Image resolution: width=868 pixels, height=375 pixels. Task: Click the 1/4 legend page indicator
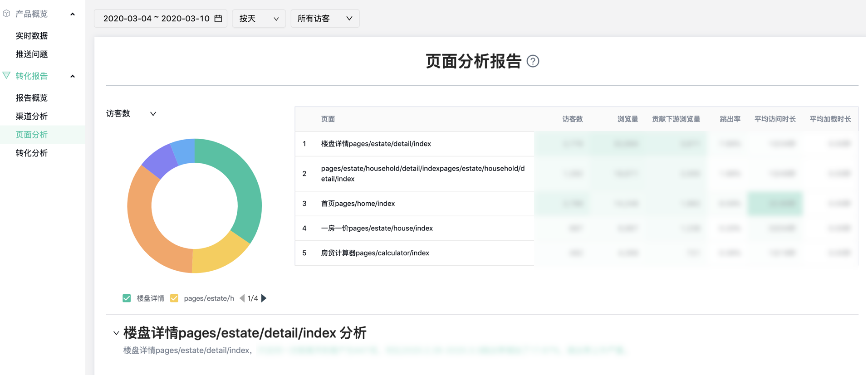click(x=253, y=298)
